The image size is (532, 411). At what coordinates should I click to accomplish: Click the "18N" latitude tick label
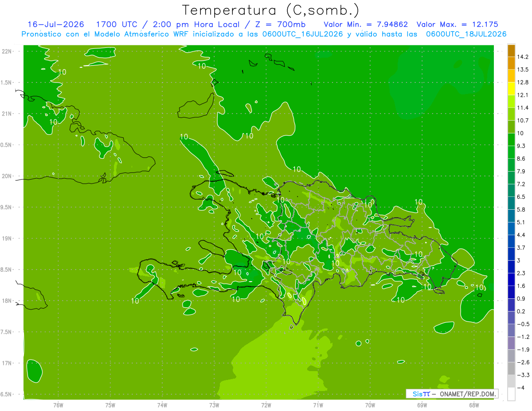pyautogui.click(x=7, y=301)
